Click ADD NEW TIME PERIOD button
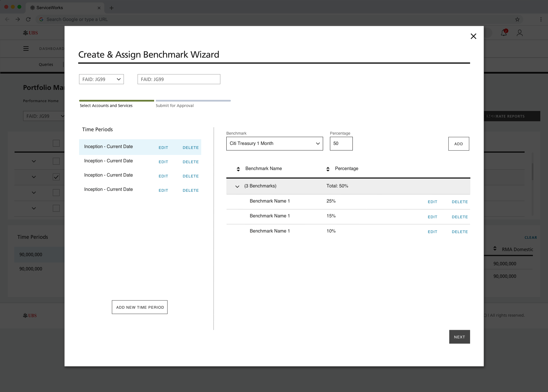Screen dimensions: 548x392 140,307
